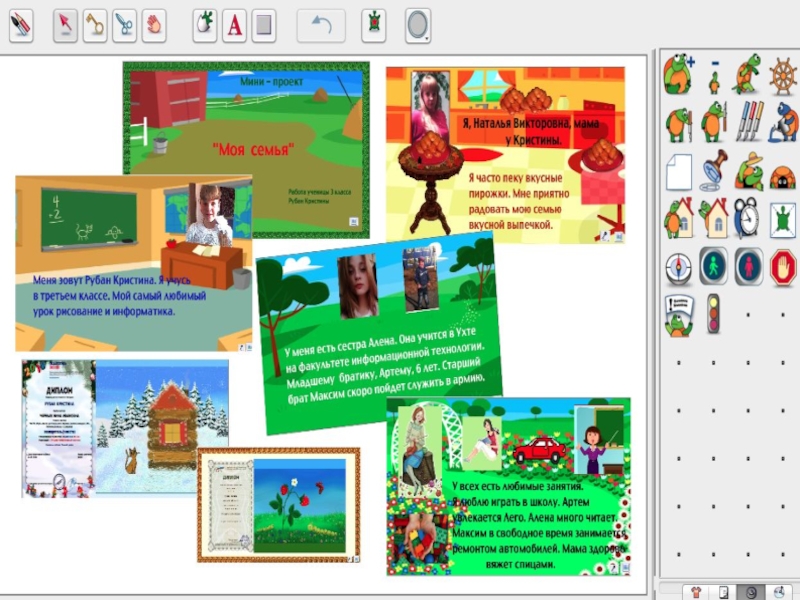Switch to the red shirt shapes tab

tap(696, 592)
